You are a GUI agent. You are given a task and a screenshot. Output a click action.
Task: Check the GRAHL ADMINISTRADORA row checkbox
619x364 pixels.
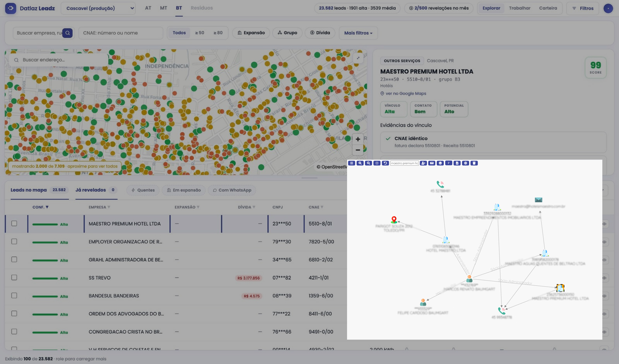(14, 259)
